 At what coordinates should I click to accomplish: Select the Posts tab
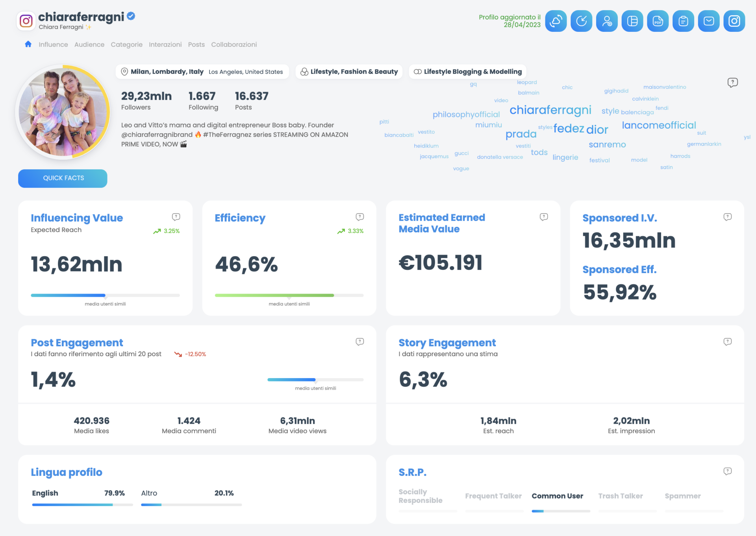[196, 44]
